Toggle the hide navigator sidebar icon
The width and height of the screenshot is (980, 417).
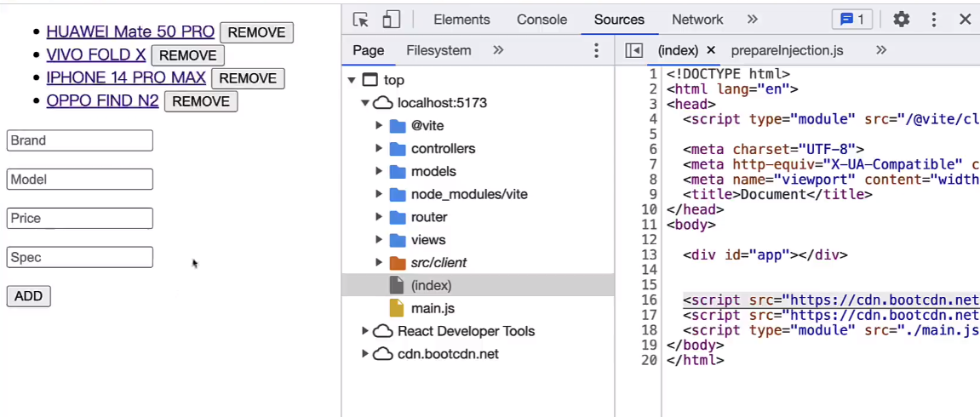point(633,50)
